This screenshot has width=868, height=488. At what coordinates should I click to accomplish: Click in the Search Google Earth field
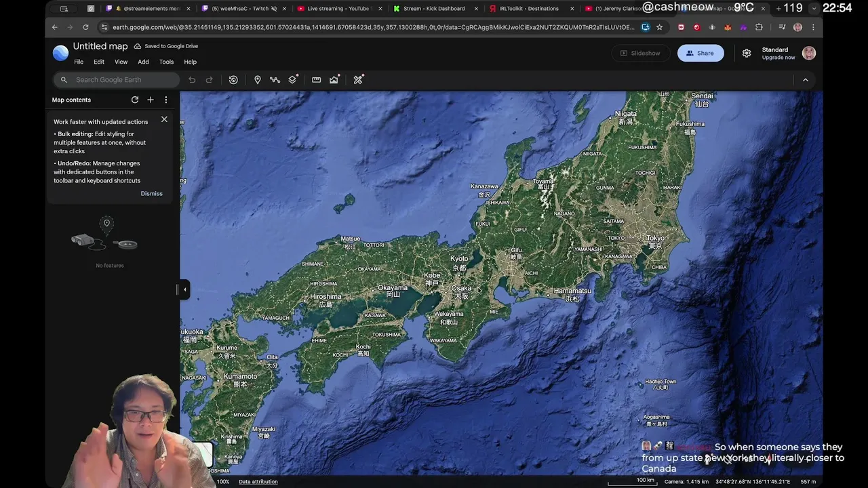(117, 80)
